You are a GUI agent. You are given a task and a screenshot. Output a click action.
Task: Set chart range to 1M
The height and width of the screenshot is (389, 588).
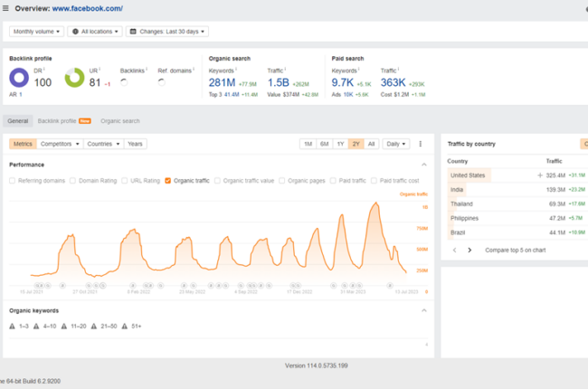[308, 144]
